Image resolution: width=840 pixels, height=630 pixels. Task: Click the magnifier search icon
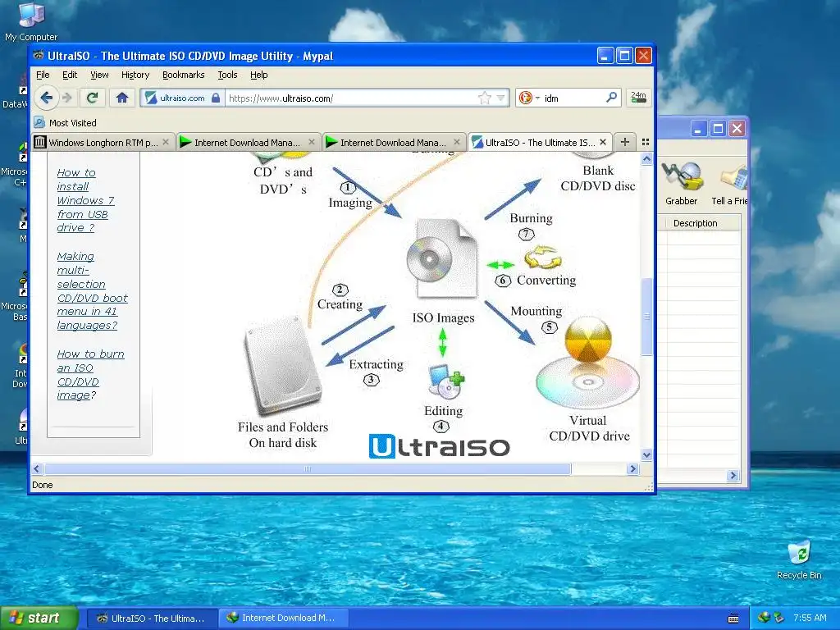[x=611, y=98]
